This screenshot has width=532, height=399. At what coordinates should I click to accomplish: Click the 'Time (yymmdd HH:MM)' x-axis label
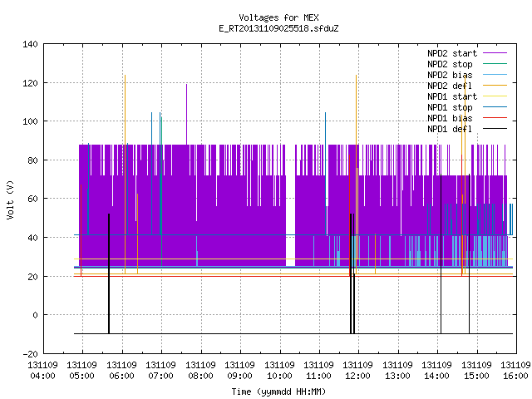(x=278, y=392)
